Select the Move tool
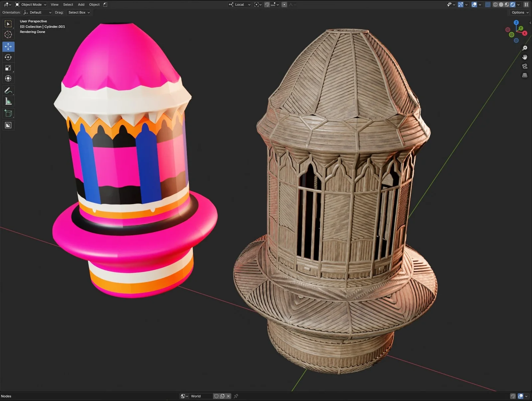 (8, 47)
